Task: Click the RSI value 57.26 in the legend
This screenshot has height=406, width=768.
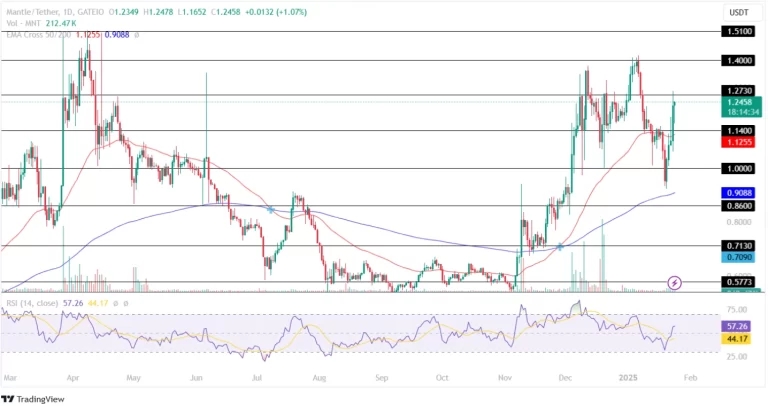Action: 73,304
